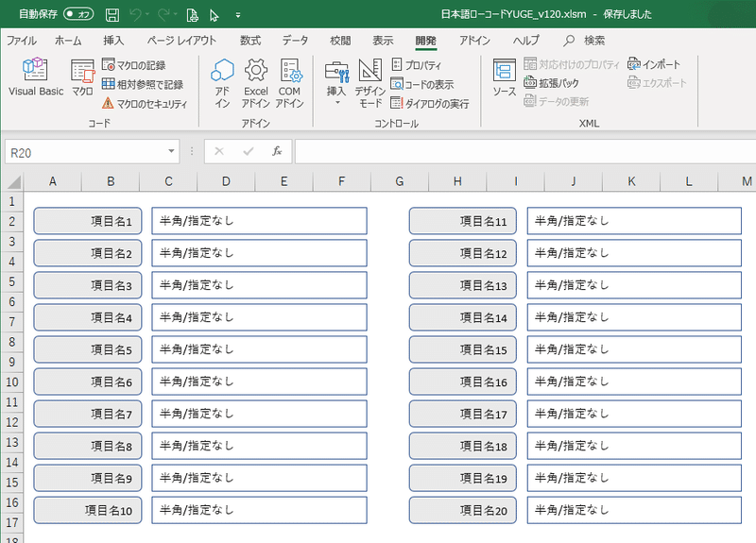Click the text box beside 項目名13
Screen dimensions: 756x543
coord(634,285)
